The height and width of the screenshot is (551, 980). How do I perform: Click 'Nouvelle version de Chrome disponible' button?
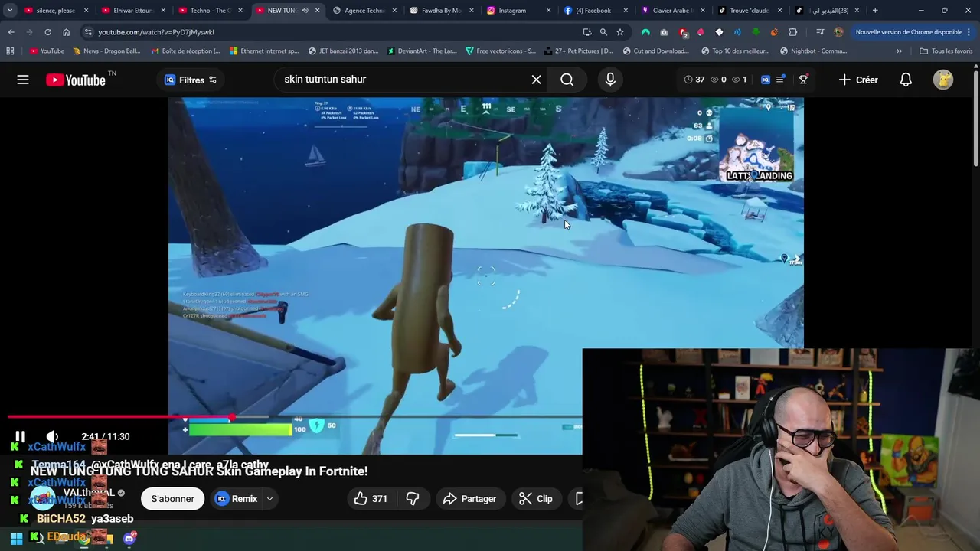pyautogui.click(x=909, y=32)
